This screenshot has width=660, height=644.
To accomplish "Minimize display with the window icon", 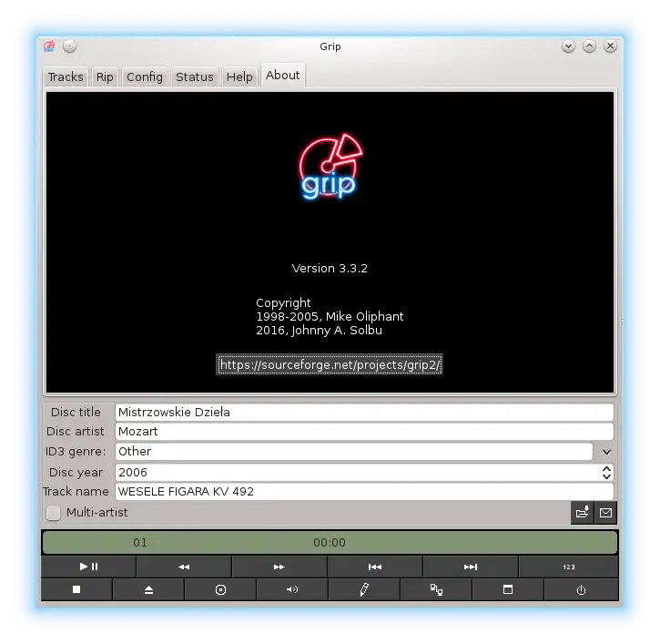I will pos(508,589).
